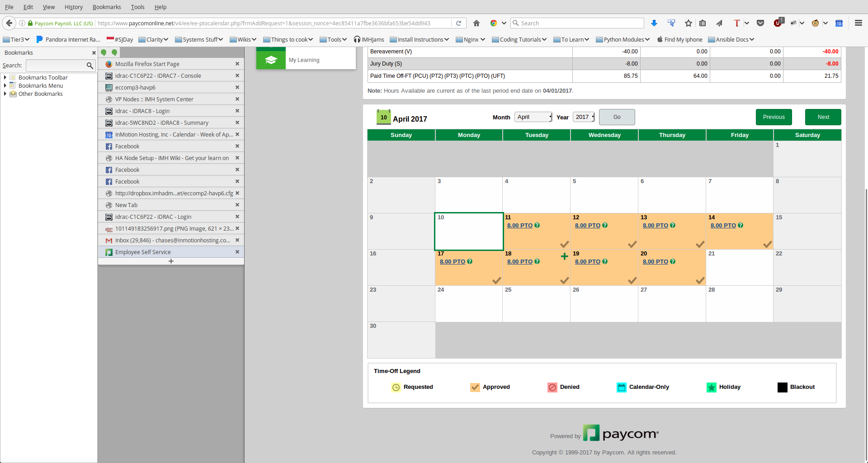Click the My Learning graduation cap icon
Viewport: 868px width, 463px height.
(271, 60)
